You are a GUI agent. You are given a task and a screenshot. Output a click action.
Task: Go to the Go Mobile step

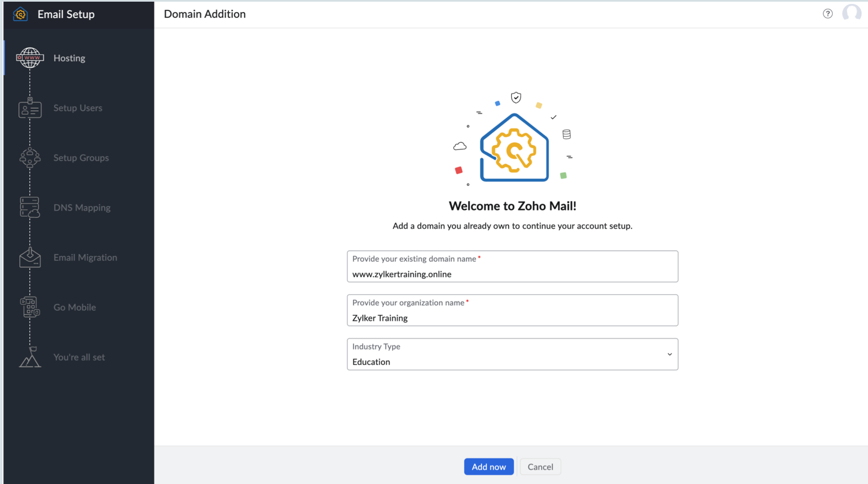click(74, 307)
